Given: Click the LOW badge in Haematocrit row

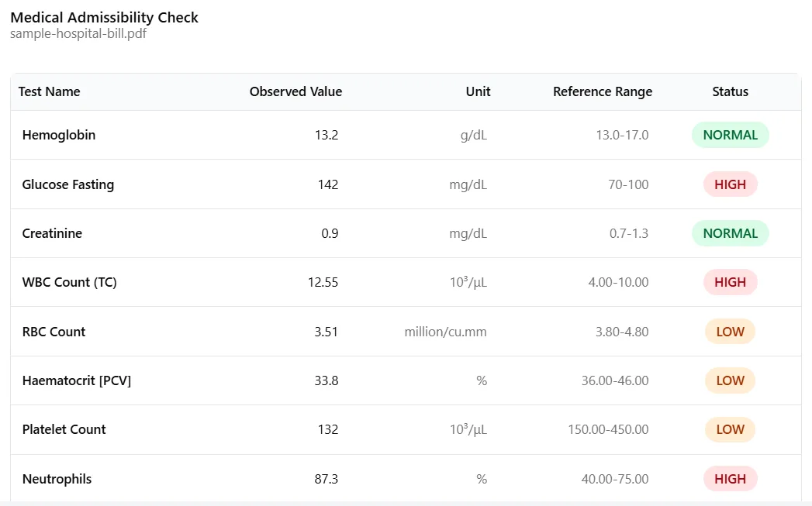Looking at the screenshot, I should (730, 380).
